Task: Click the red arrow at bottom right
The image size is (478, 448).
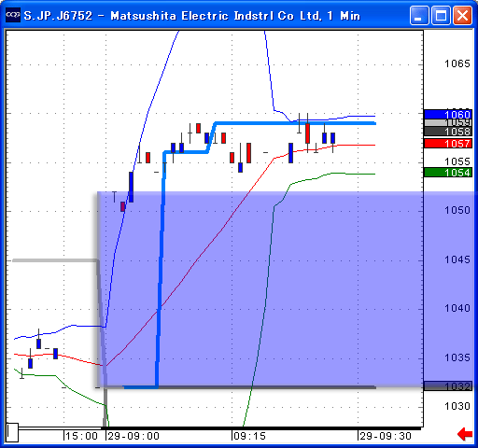Action: [465, 434]
